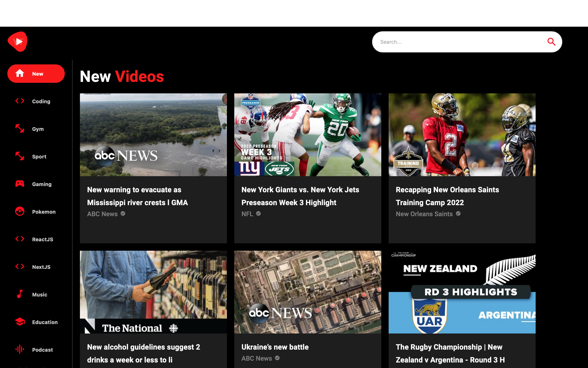Open title 'New alcohol guidelines suggest 2 drinks'

144,354
